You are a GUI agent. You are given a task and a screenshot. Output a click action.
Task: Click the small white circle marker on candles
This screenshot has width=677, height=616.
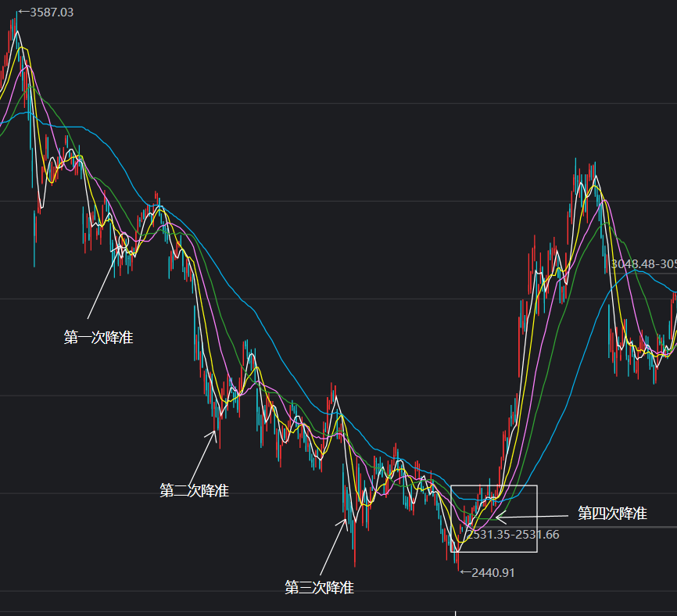coord(124,239)
